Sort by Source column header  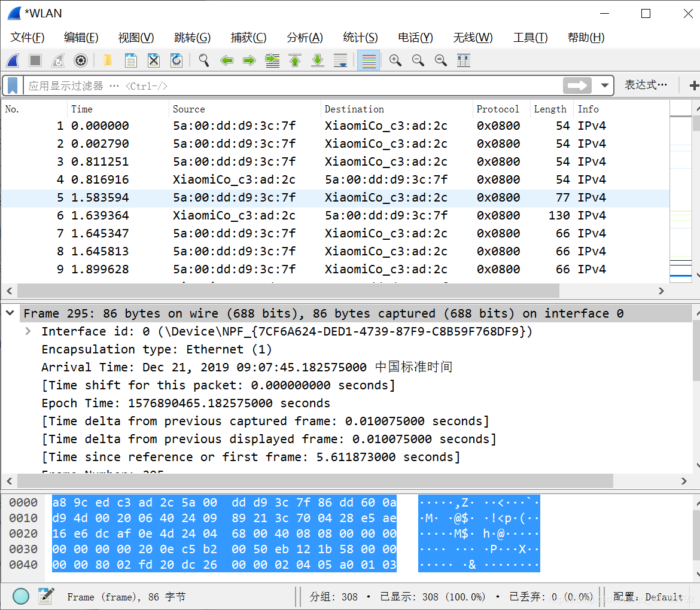(x=245, y=109)
